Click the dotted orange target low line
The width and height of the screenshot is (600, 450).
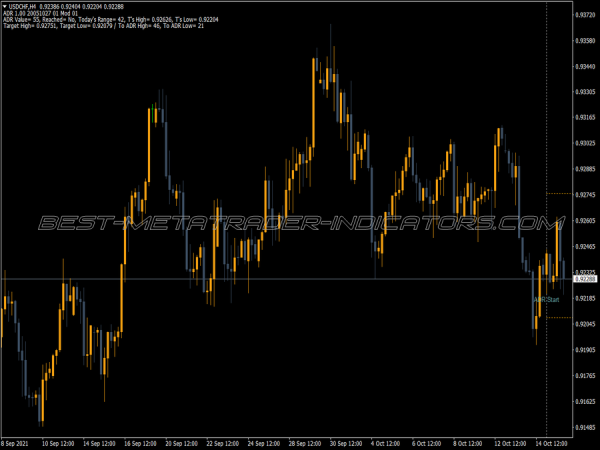click(x=558, y=318)
